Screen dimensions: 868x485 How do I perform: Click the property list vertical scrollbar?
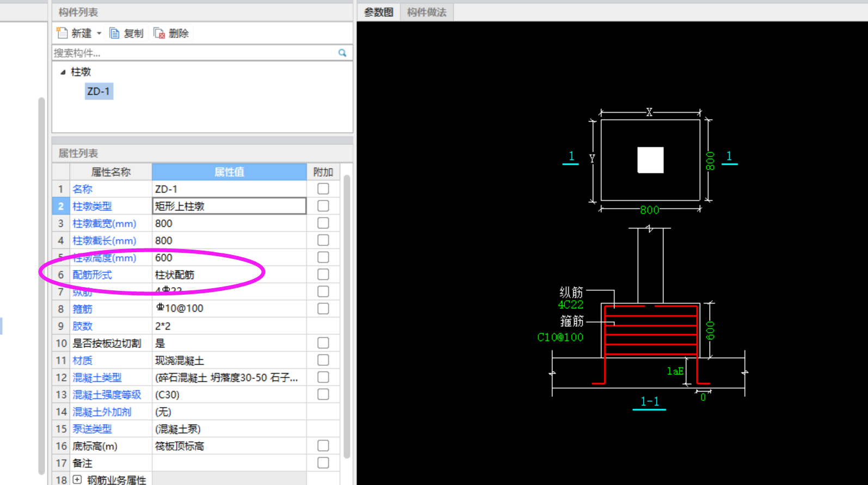[347, 315]
